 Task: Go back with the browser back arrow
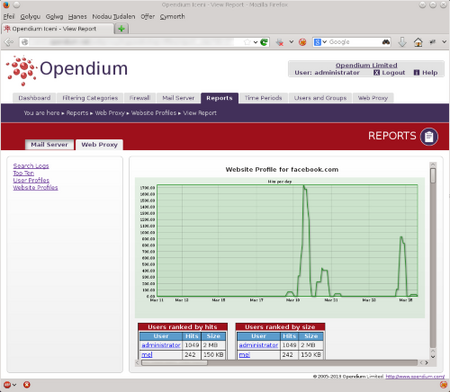(x=9, y=42)
